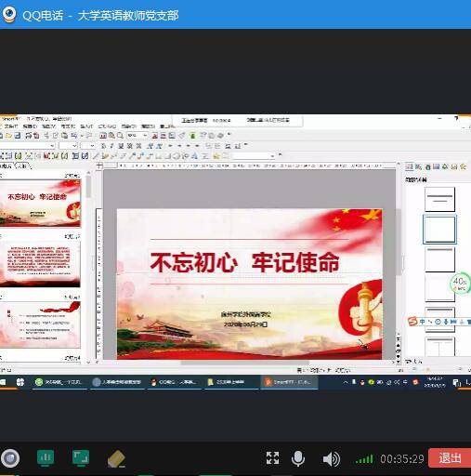
Task: Switch to the orange presentation taskbar item
Action: [289, 382]
